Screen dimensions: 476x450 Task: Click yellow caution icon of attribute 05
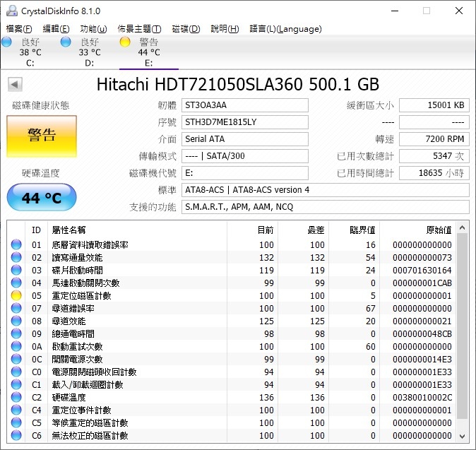coord(16,296)
